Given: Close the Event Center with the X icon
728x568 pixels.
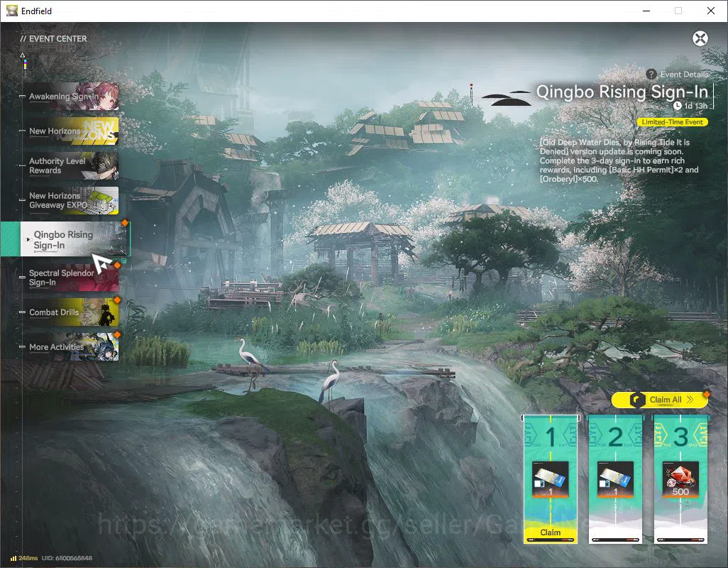Looking at the screenshot, I should [700, 38].
